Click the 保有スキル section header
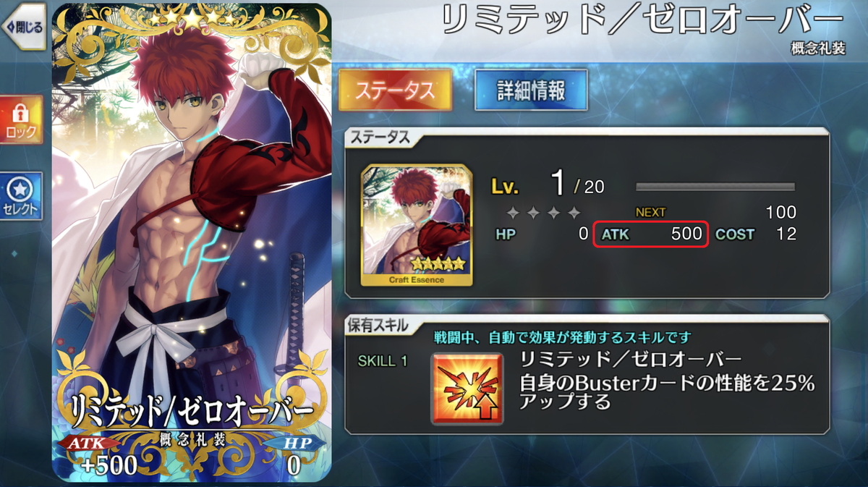The image size is (868, 487). pyautogui.click(x=380, y=326)
